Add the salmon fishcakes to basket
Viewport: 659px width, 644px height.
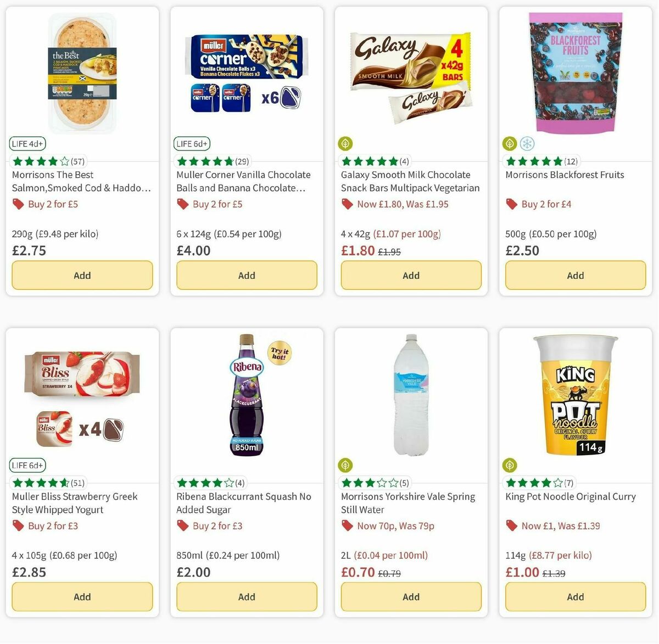[x=82, y=275]
